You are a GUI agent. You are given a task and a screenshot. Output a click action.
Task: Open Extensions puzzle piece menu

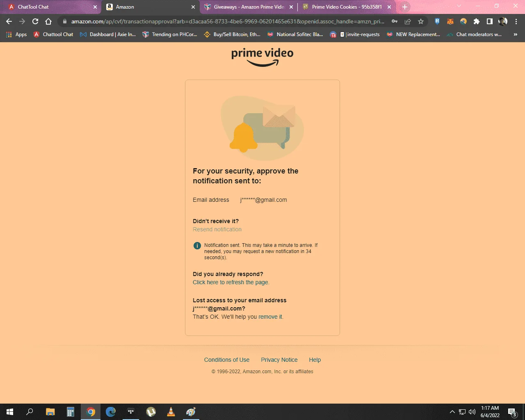pyautogui.click(x=477, y=21)
